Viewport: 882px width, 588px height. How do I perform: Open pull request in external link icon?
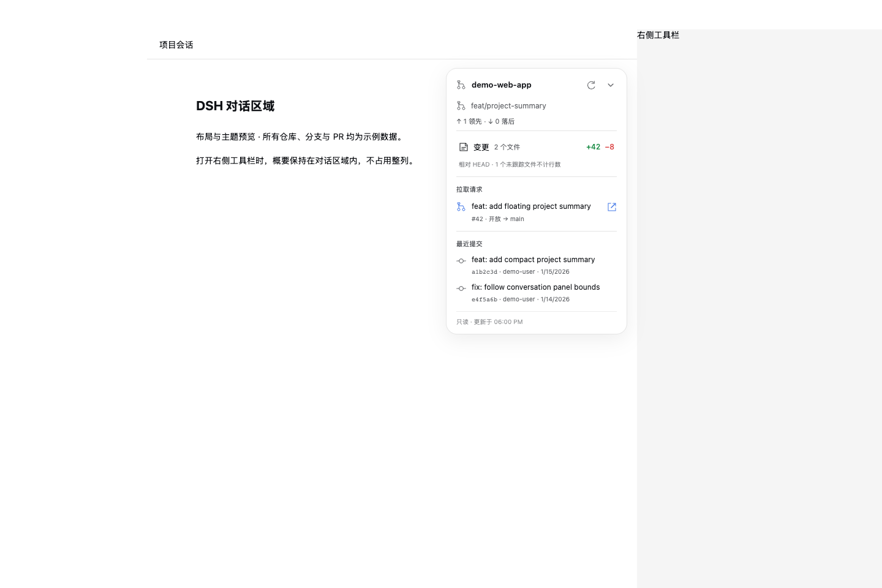point(612,207)
